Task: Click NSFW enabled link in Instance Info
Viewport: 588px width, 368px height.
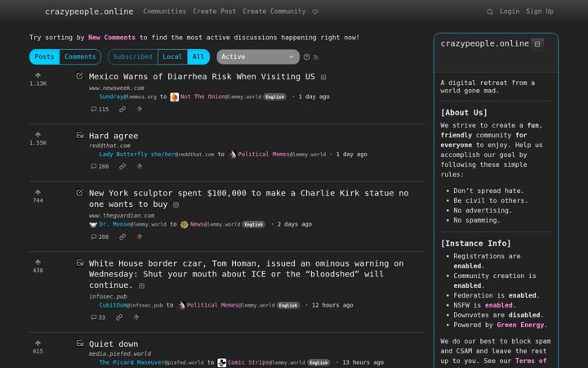Action: pyautogui.click(x=498, y=306)
